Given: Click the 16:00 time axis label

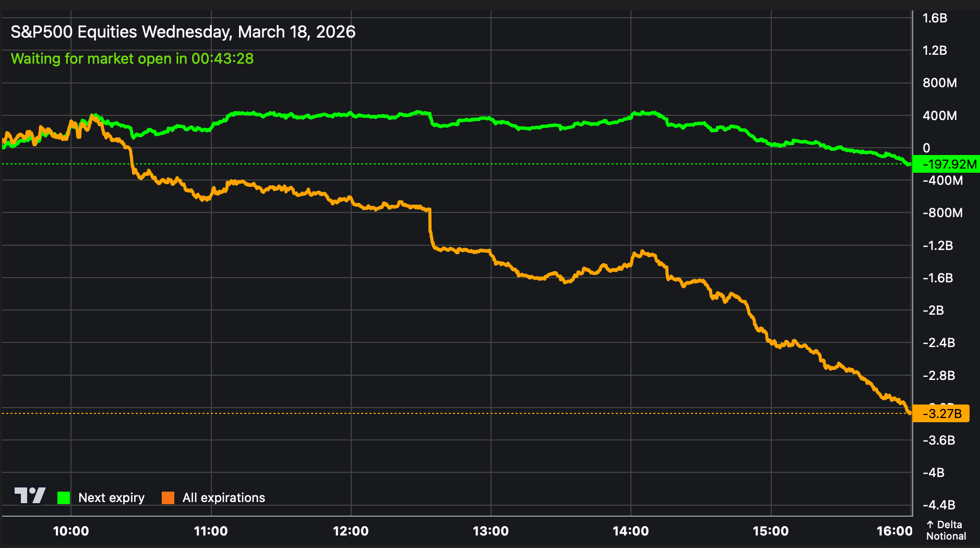Looking at the screenshot, I should 894,531.
